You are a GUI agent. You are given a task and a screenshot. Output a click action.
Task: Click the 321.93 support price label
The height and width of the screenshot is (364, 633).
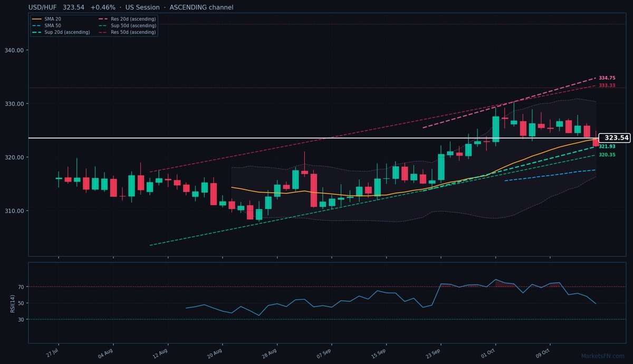607,147
